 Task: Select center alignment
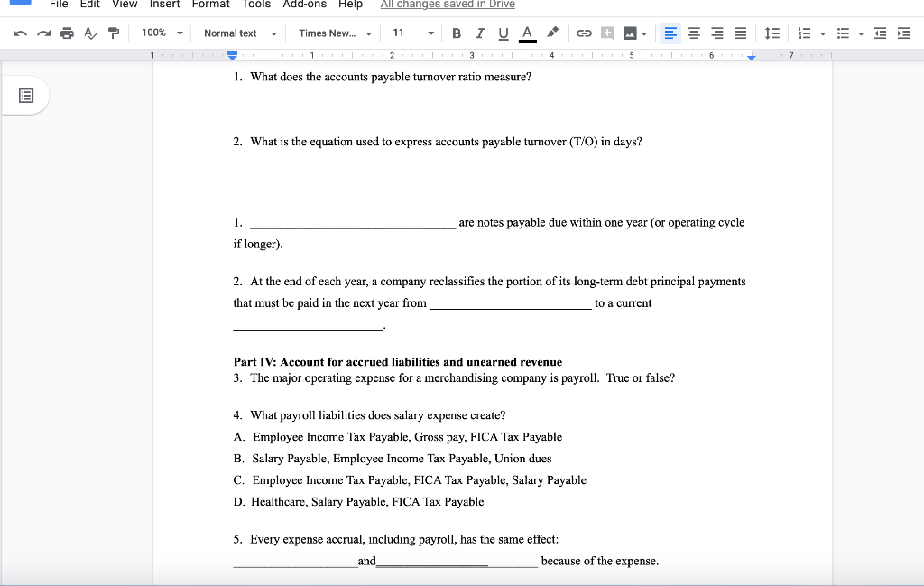click(693, 33)
